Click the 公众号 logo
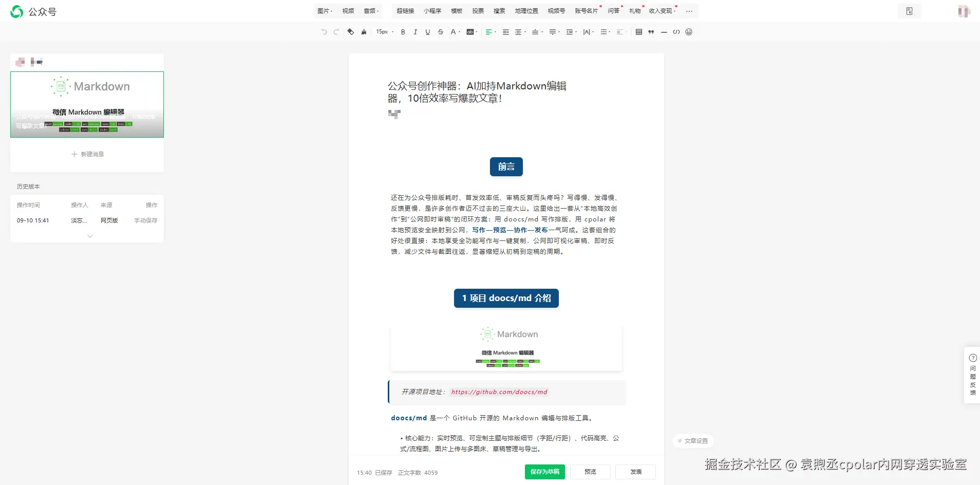The image size is (980, 485). [33, 12]
